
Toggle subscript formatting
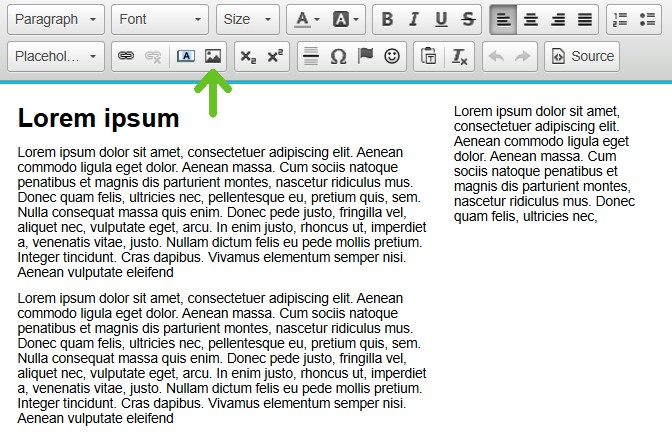(x=248, y=56)
